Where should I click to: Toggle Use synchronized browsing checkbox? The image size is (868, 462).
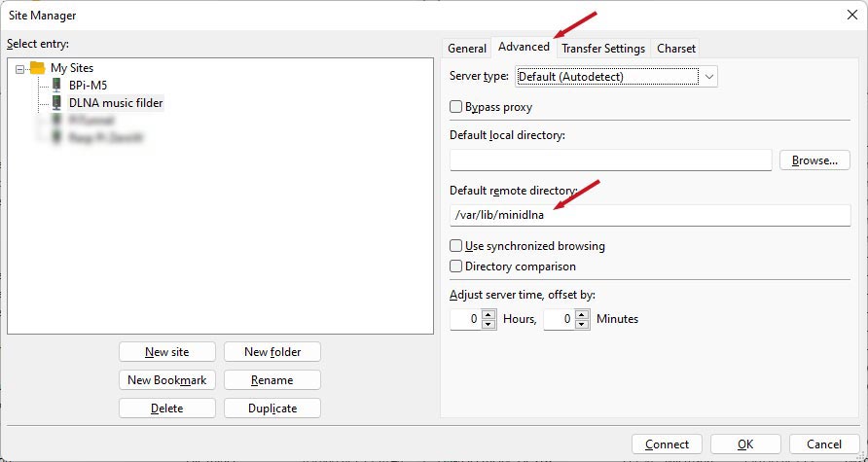coord(455,246)
